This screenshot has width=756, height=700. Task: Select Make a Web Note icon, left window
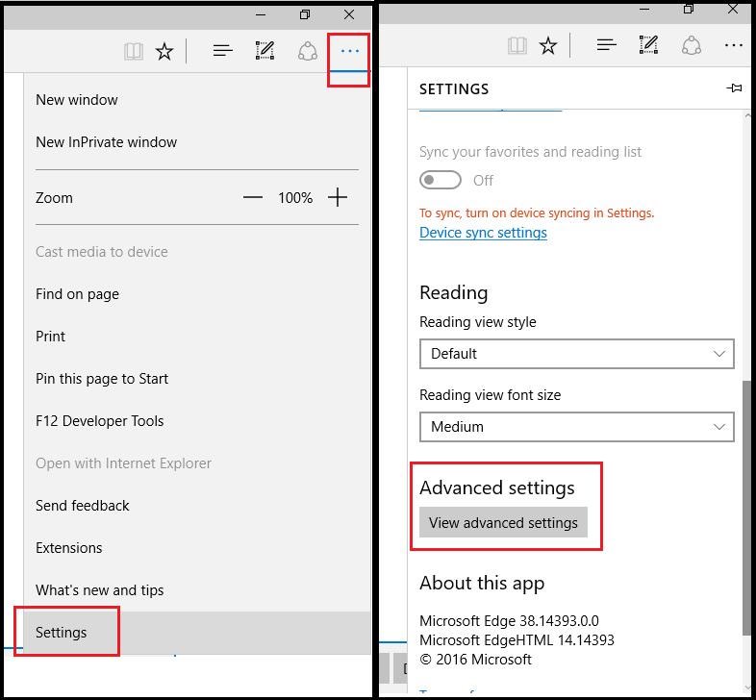pyautogui.click(x=265, y=51)
